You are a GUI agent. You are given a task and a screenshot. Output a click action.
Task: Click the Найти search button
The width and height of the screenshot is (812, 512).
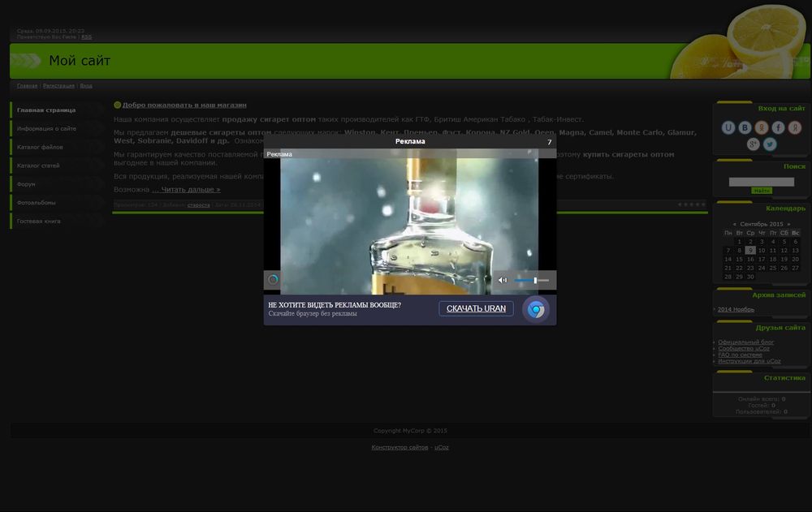click(x=762, y=191)
